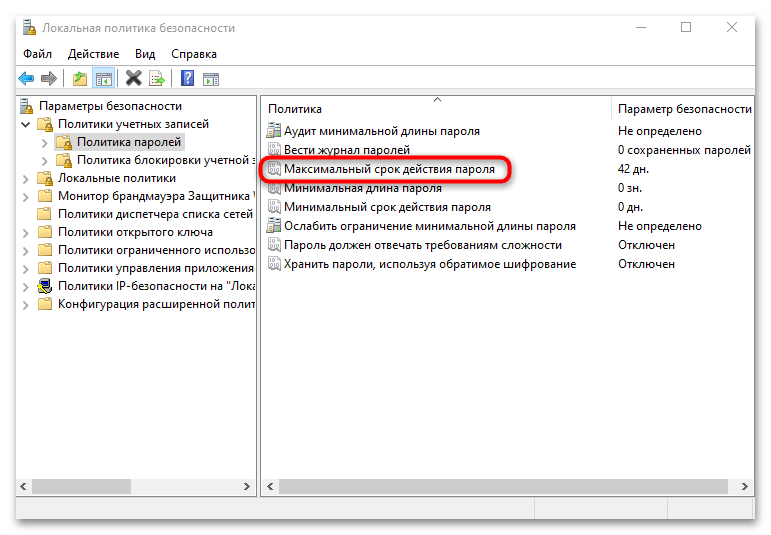Image resolution: width=771 pixels, height=535 pixels.
Task: Click the Монитор брандмауэра folder icon
Action: [45, 196]
